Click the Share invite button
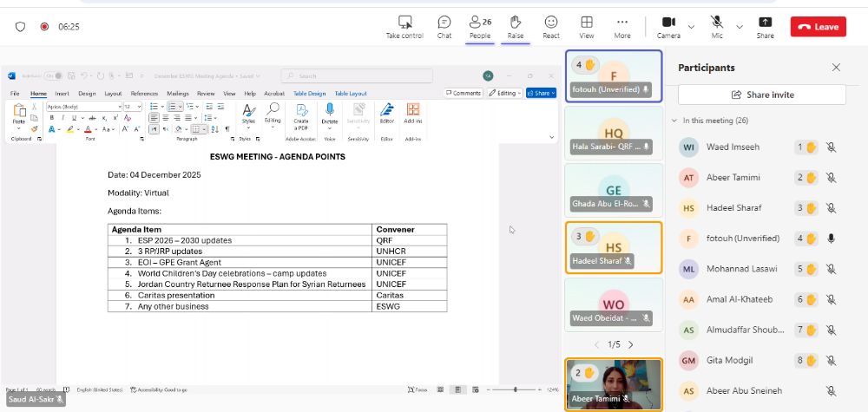This screenshot has height=412, width=868. coord(761,95)
